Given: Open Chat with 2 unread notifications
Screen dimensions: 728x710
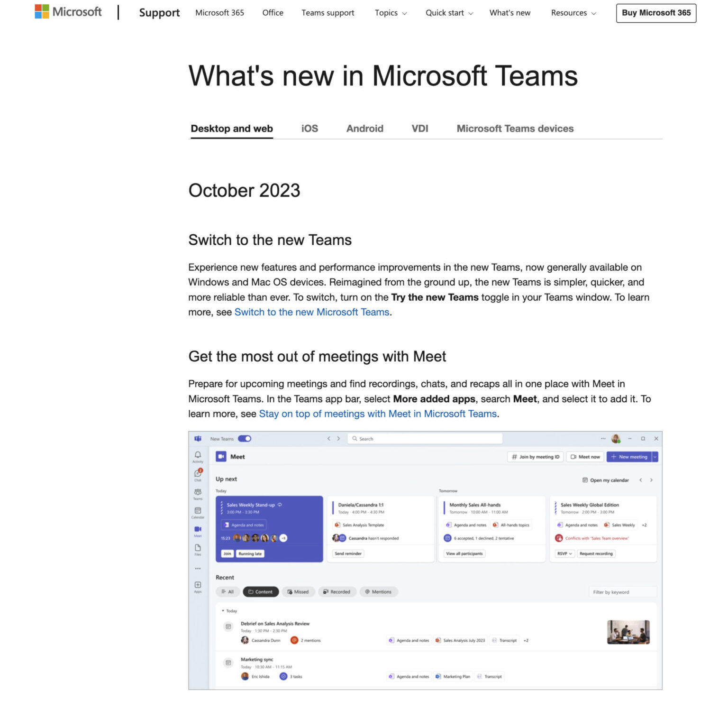Looking at the screenshot, I should tap(198, 472).
